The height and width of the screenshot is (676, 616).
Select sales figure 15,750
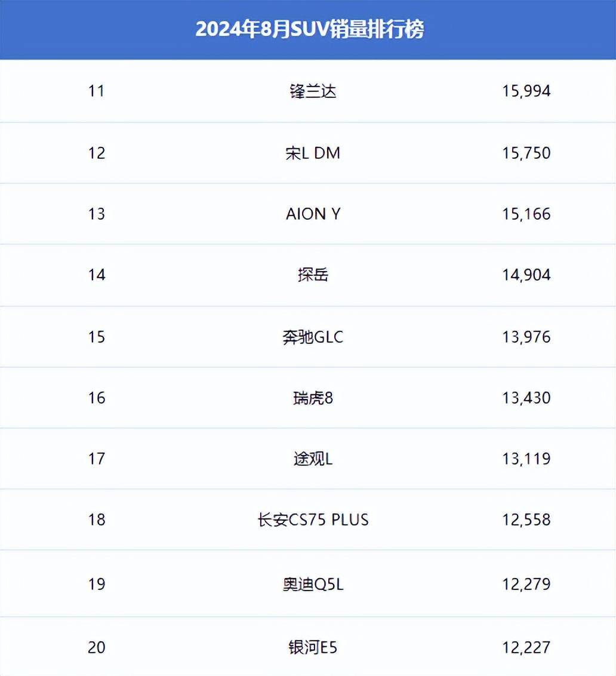coord(526,153)
